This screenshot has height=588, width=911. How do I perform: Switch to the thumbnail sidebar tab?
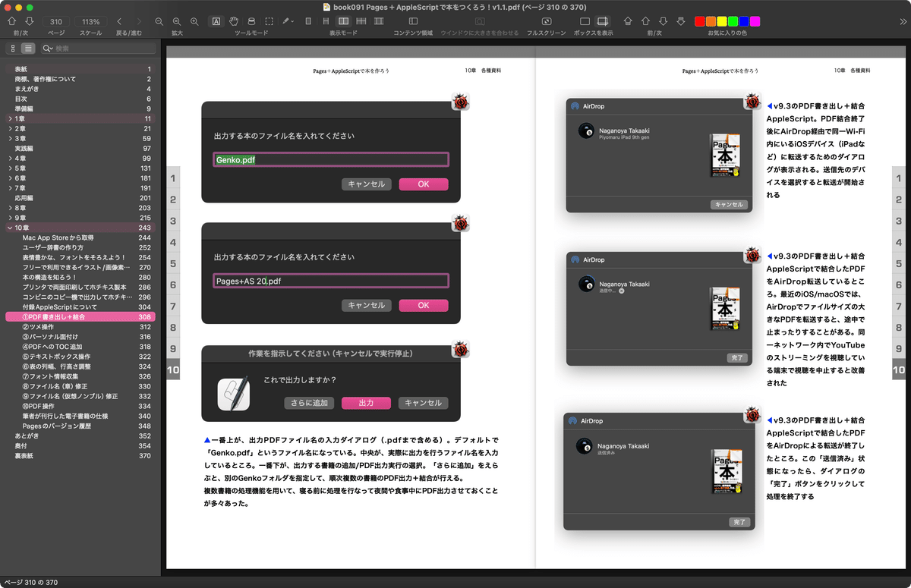tap(11, 48)
